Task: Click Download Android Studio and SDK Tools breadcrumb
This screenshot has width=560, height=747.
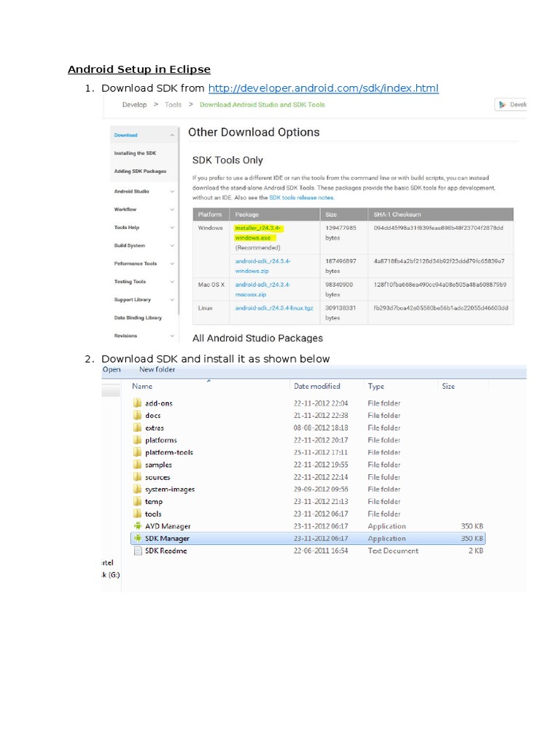Action: click(262, 105)
